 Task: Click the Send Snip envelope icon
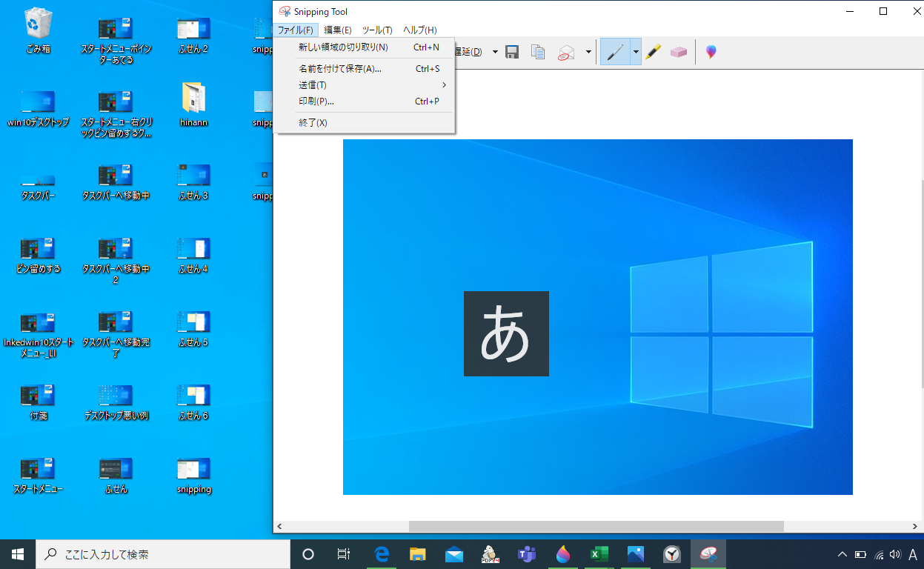567,52
